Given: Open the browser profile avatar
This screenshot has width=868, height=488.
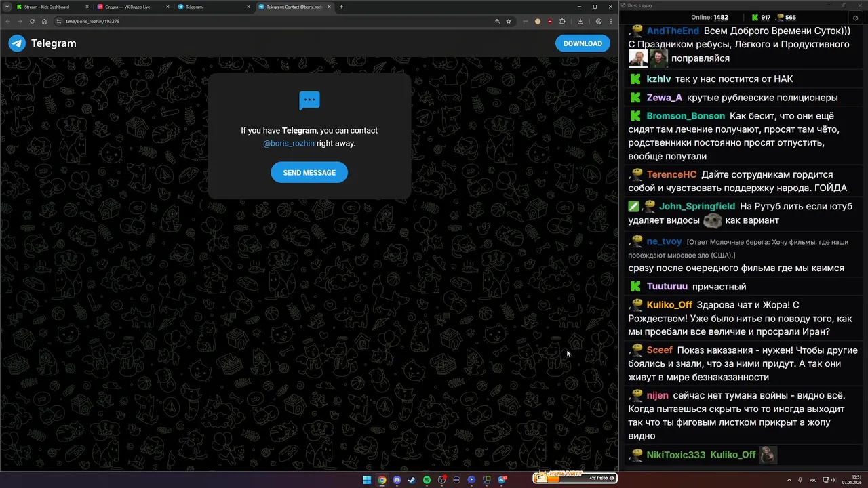Looking at the screenshot, I should click(x=599, y=22).
